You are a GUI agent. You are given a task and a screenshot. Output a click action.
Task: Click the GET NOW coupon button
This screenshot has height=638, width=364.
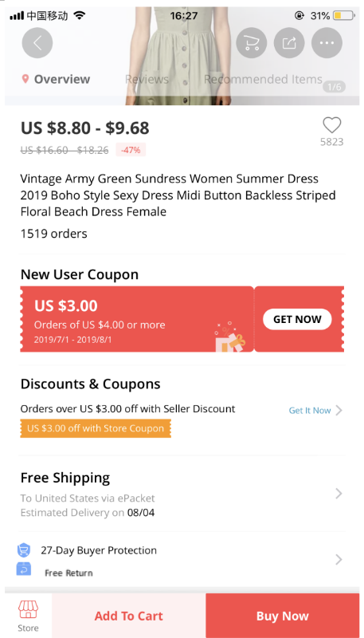[x=297, y=320]
